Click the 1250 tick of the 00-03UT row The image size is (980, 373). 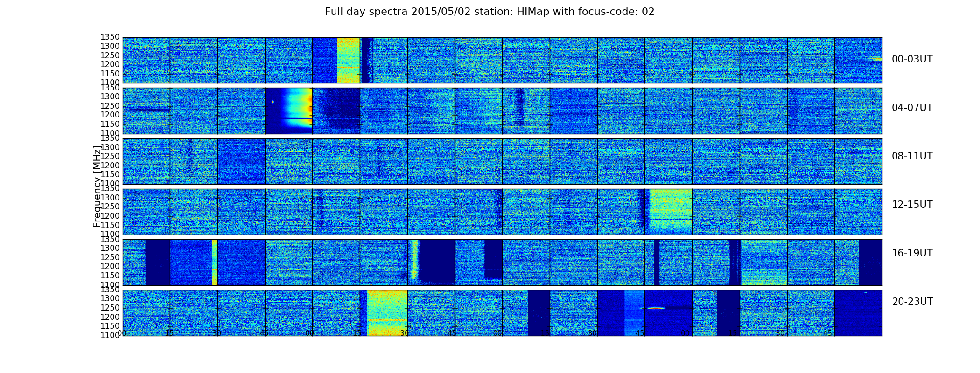point(110,55)
